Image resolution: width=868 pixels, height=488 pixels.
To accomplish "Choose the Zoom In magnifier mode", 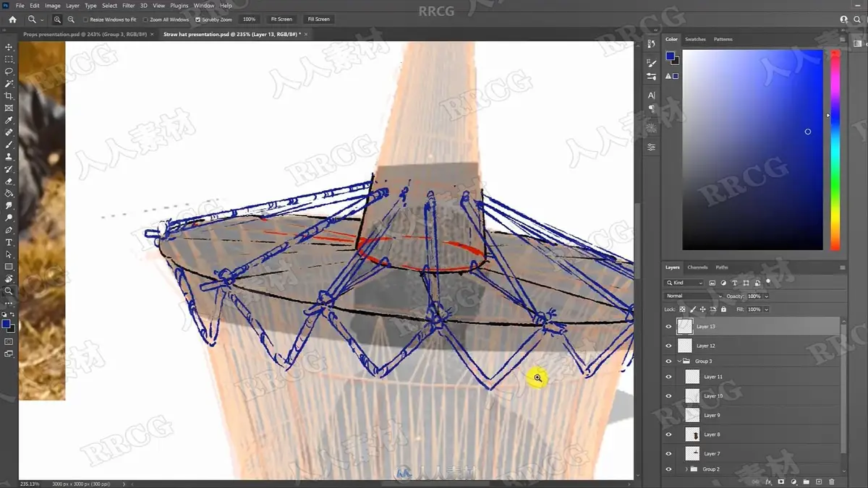I will pyautogui.click(x=57, y=20).
